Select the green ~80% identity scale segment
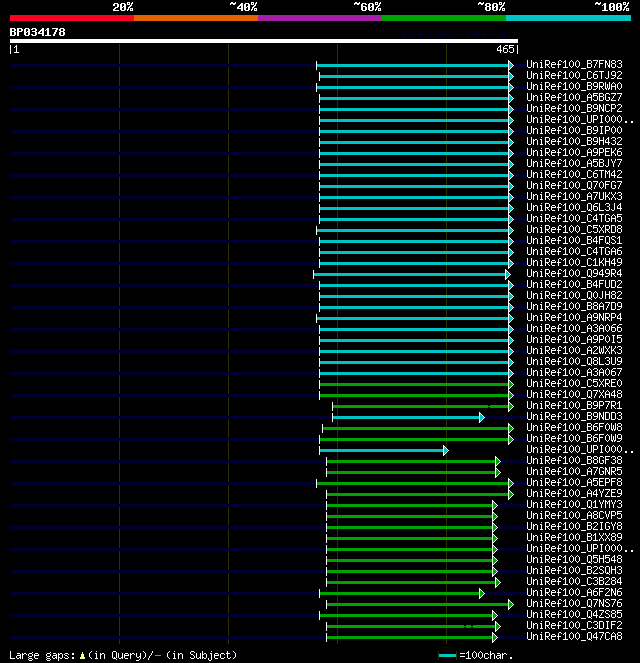The image size is (640, 663). [x=444, y=18]
